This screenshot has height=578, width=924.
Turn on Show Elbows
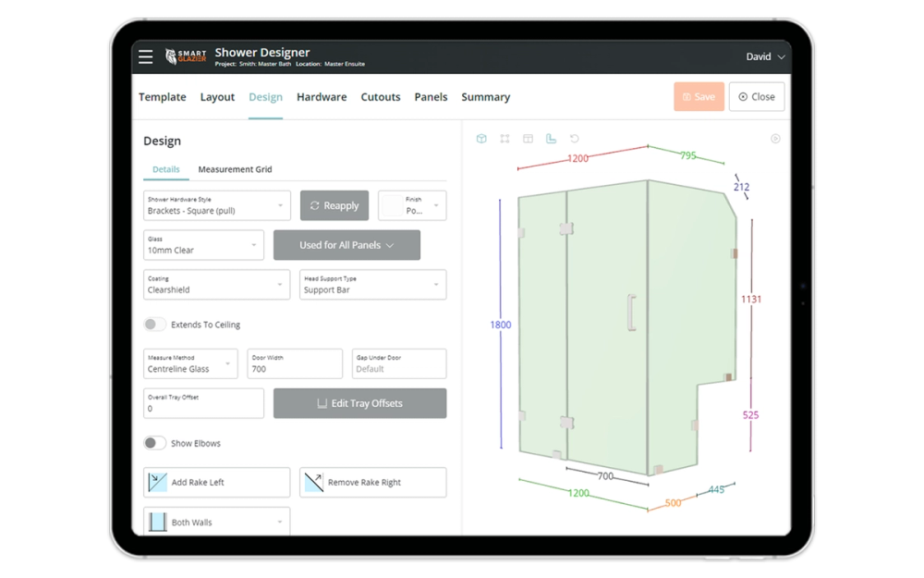tap(154, 443)
